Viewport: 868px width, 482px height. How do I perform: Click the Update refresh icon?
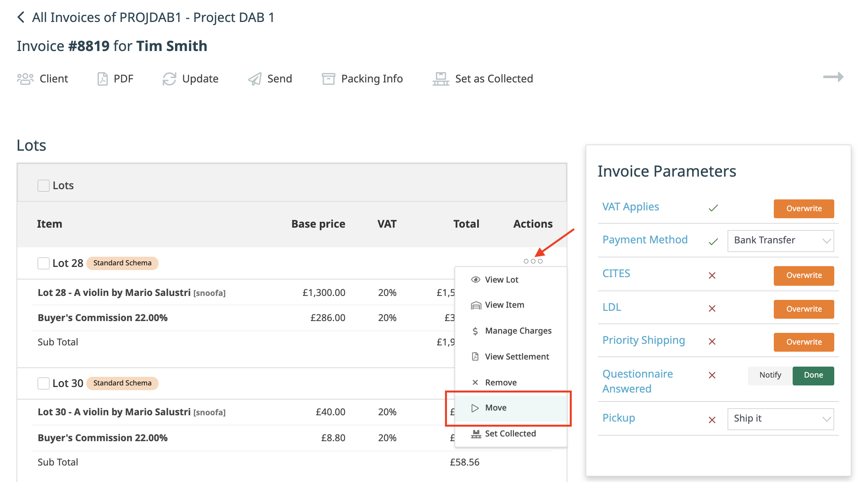(x=169, y=79)
